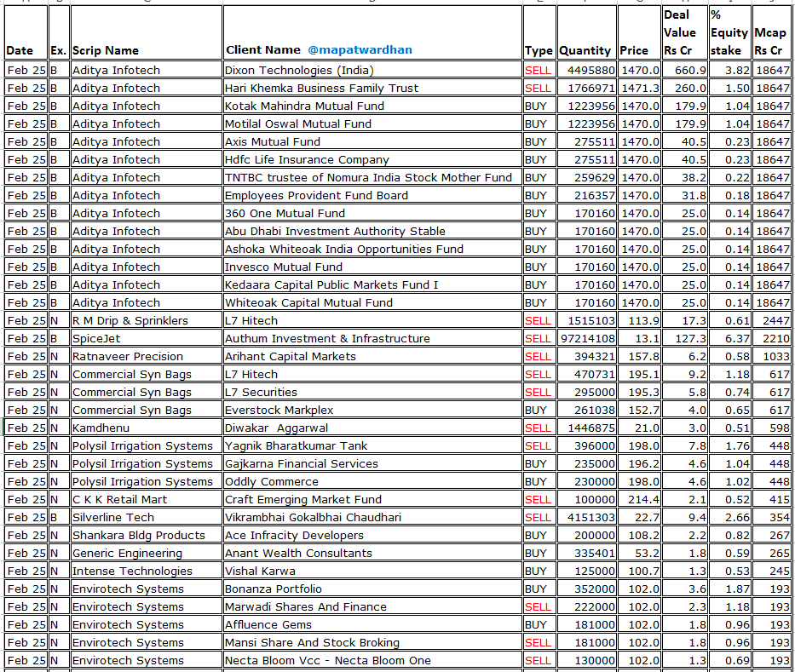Viewport: 795px width, 672px height.
Task: Click the Affluence Gems cell
Action: point(372,625)
